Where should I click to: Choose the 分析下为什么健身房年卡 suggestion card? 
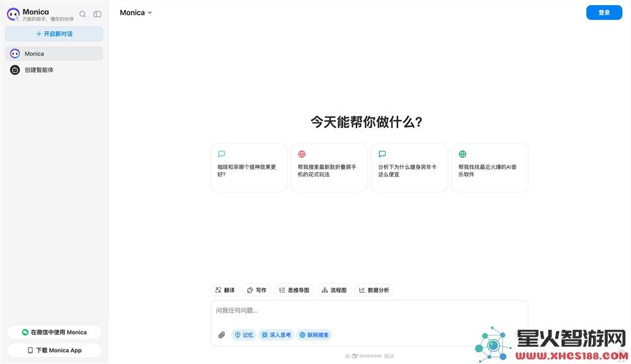[410, 167]
